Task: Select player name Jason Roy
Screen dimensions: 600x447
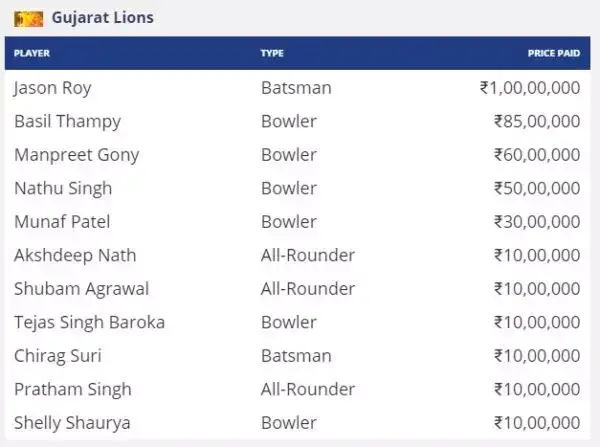Action: point(53,88)
